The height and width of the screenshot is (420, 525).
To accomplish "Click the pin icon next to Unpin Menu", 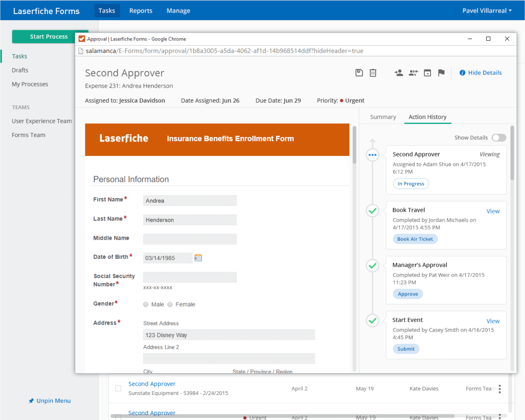I will 31,401.
